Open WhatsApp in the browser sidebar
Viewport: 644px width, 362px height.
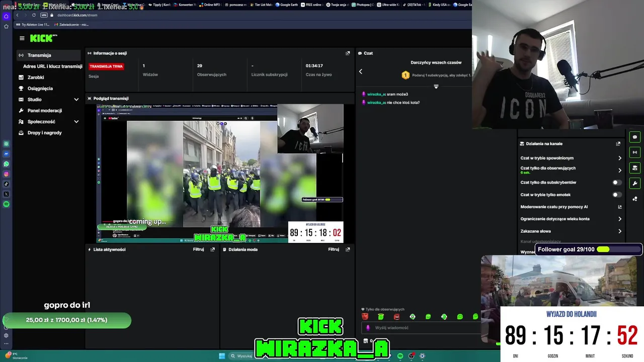click(x=6, y=164)
